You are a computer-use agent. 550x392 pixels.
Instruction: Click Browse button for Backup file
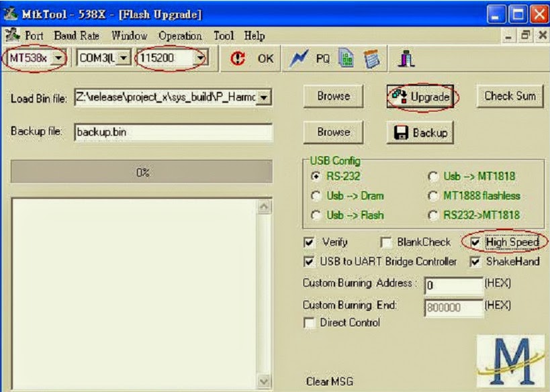[x=333, y=132]
